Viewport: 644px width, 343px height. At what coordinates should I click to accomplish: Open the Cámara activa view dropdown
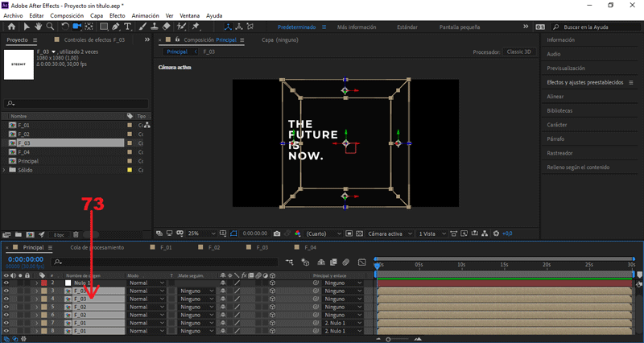(389, 233)
